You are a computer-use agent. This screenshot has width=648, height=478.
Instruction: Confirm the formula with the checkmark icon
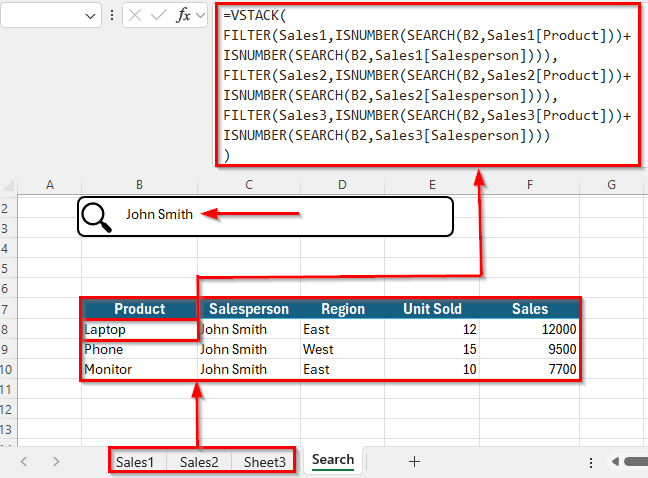click(x=158, y=16)
